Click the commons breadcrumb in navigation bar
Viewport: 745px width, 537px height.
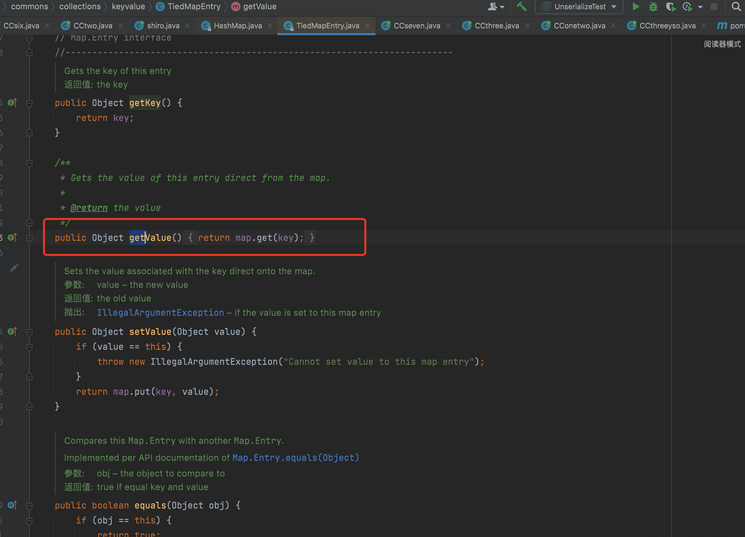(x=29, y=7)
